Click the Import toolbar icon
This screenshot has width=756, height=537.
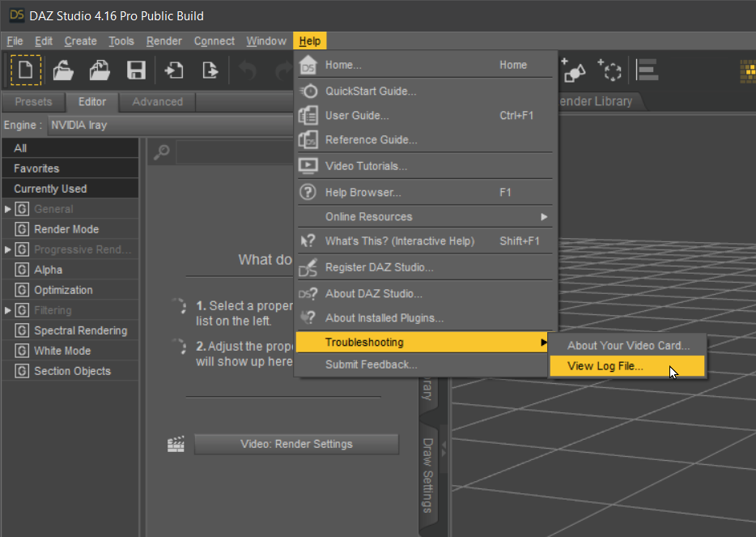pos(174,70)
